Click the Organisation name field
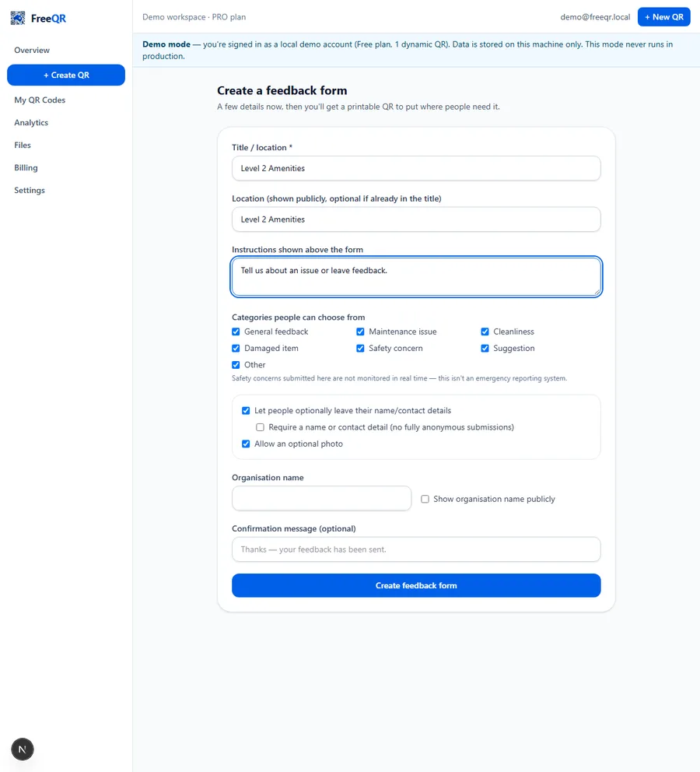This screenshot has height=772, width=700. 322,498
